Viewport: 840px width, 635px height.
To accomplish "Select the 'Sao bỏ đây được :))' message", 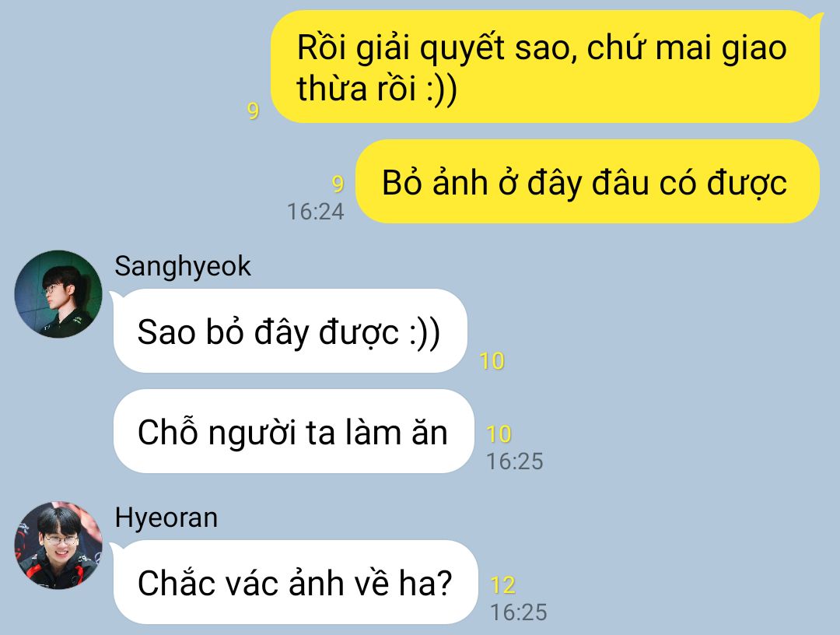I will 290,332.
